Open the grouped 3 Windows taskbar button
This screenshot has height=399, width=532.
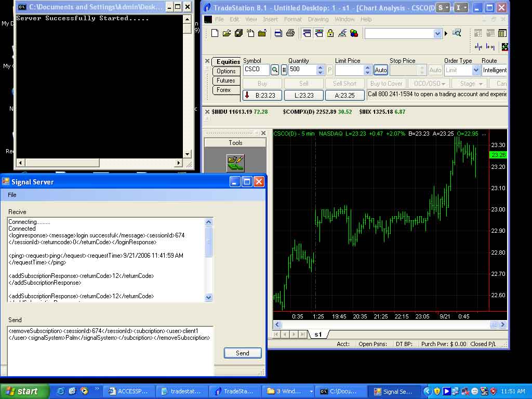tap(289, 391)
